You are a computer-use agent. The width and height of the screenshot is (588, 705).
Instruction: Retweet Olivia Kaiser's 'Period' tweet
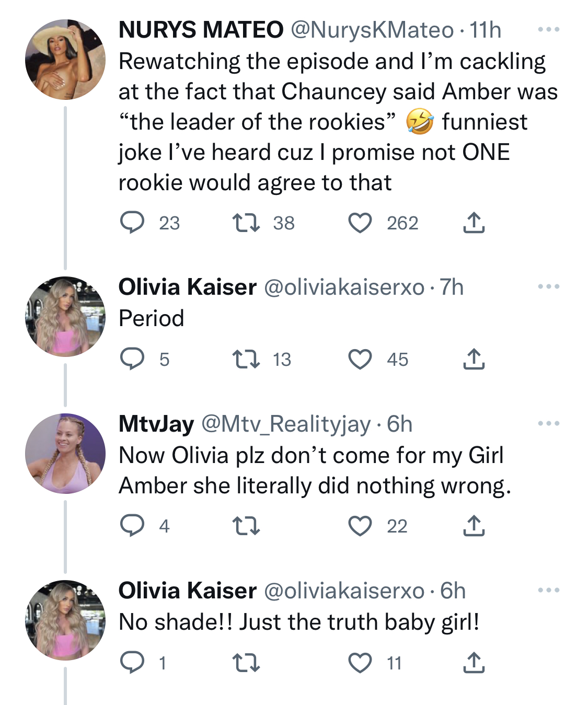click(246, 360)
